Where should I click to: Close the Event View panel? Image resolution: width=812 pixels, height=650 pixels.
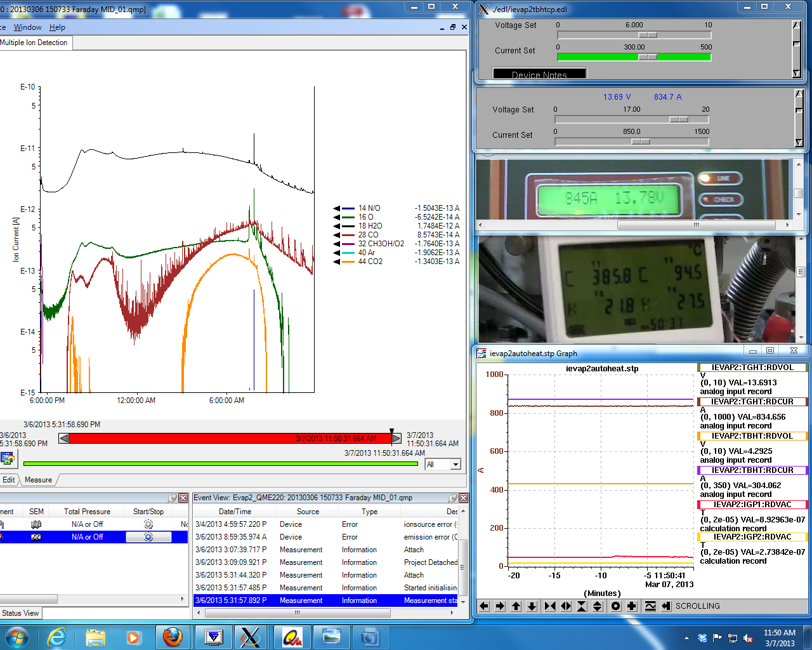[463, 498]
